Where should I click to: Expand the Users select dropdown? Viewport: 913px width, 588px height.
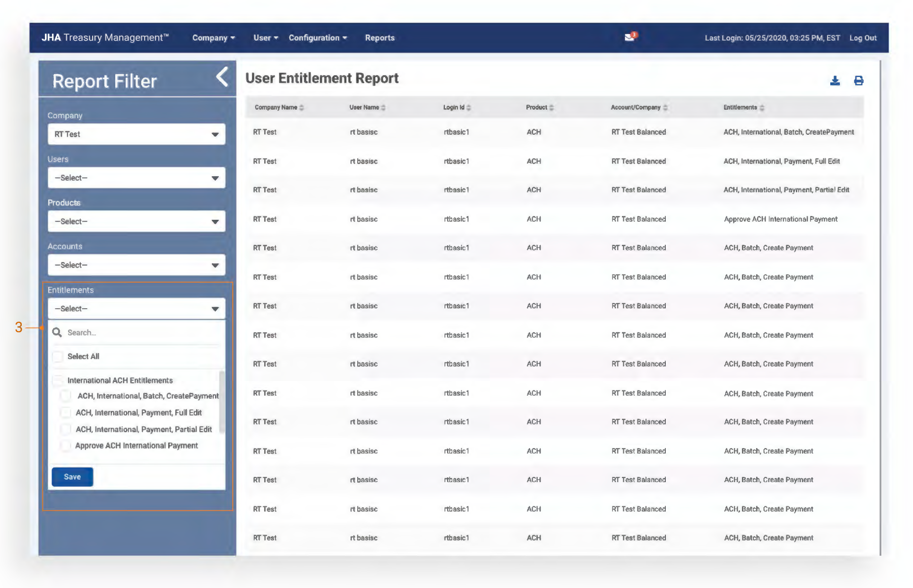[x=136, y=178]
